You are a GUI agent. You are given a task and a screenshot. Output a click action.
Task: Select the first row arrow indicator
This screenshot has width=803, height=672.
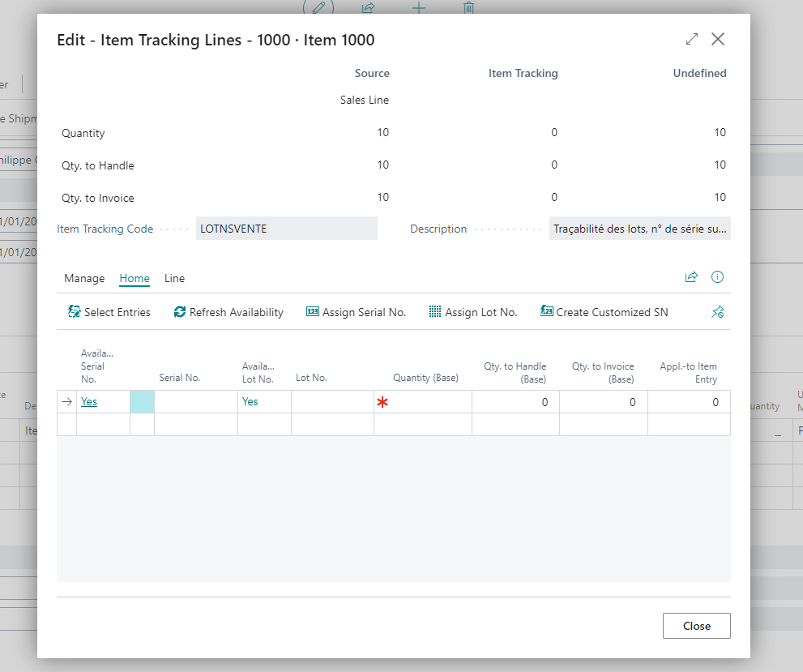click(67, 402)
